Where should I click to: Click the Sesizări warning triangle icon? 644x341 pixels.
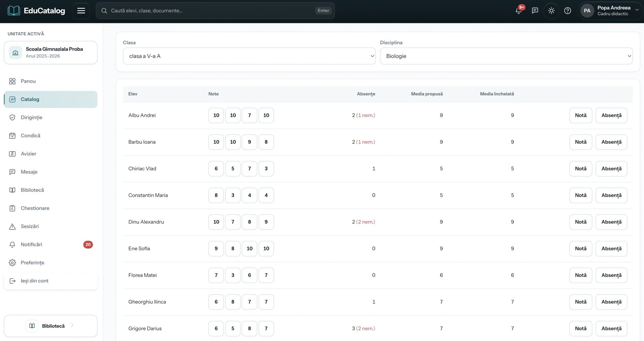(x=12, y=226)
